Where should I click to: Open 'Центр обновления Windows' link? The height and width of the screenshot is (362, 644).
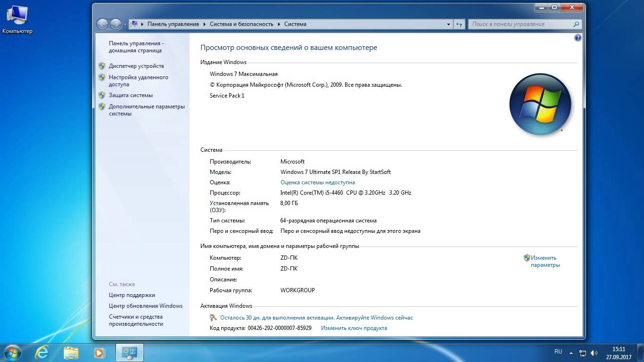click(146, 306)
